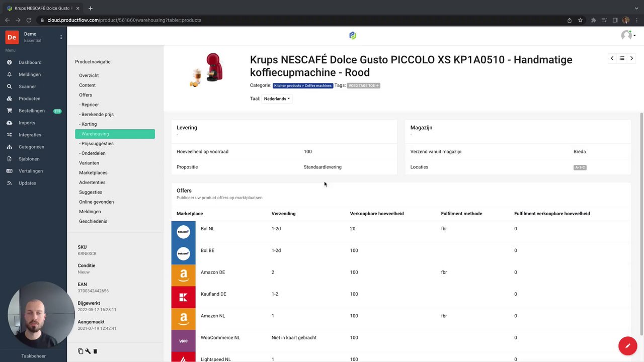
Task: Click the Chrome profile avatar
Action: point(626,20)
